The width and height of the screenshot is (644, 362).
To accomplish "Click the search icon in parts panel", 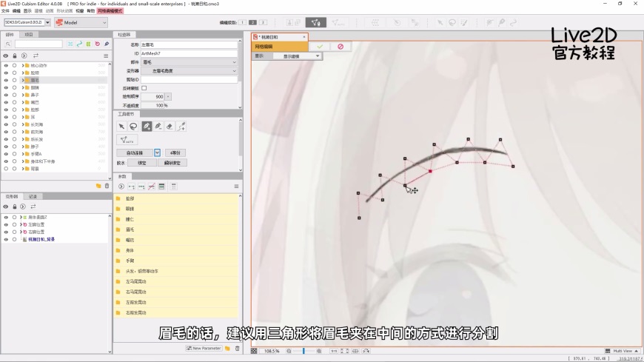I will 8,44.
